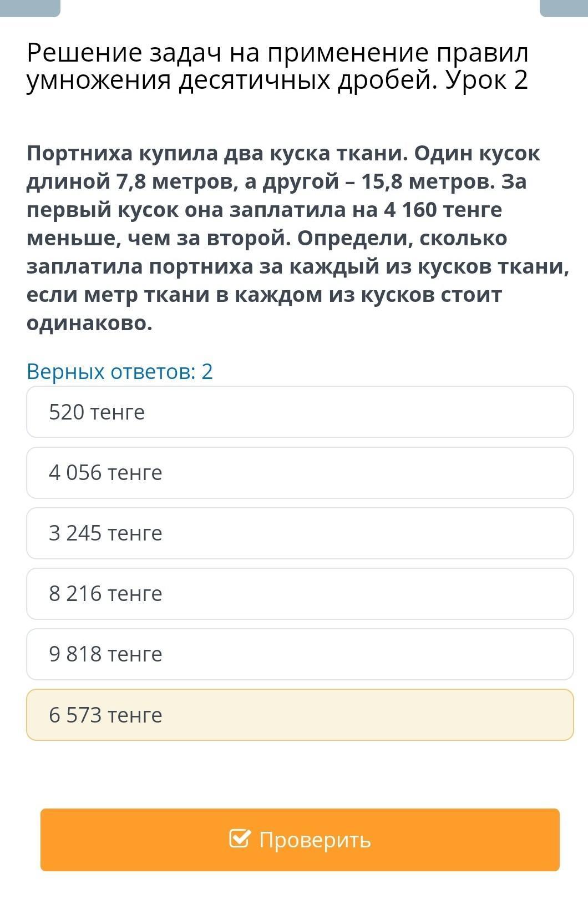
Task: Select the answer 520 тенге
Action: pos(300,412)
